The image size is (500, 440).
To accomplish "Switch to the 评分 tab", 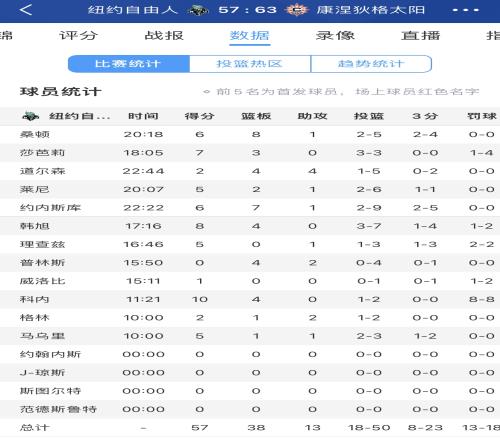I will [x=78, y=35].
